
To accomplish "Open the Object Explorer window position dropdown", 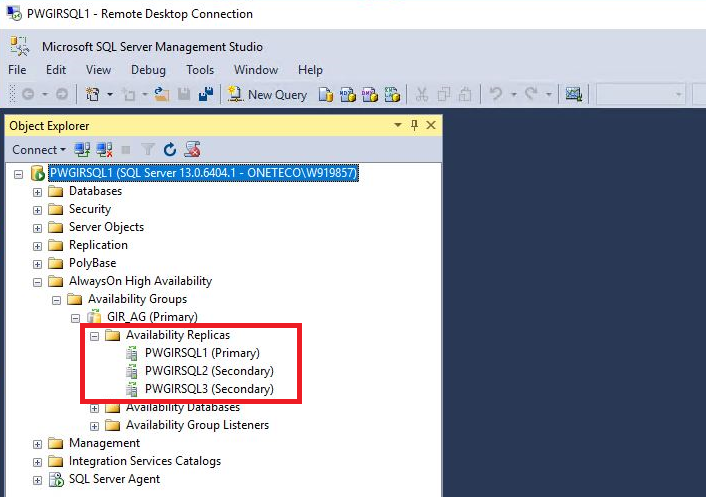I will [398, 125].
